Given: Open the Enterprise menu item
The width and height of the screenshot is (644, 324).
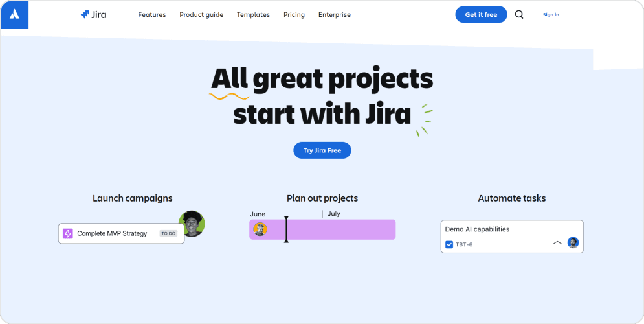Looking at the screenshot, I should [335, 15].
